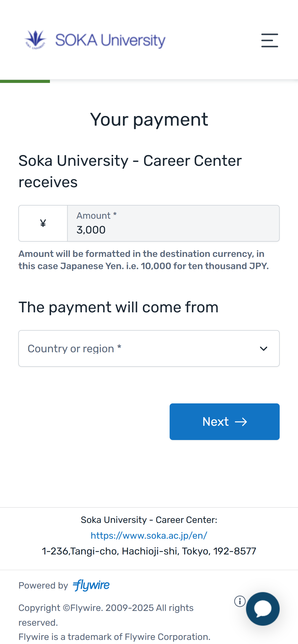The image size is (298, 644).
Task: Click the SOKA University wordmark
Action: (x=110, y=40)
